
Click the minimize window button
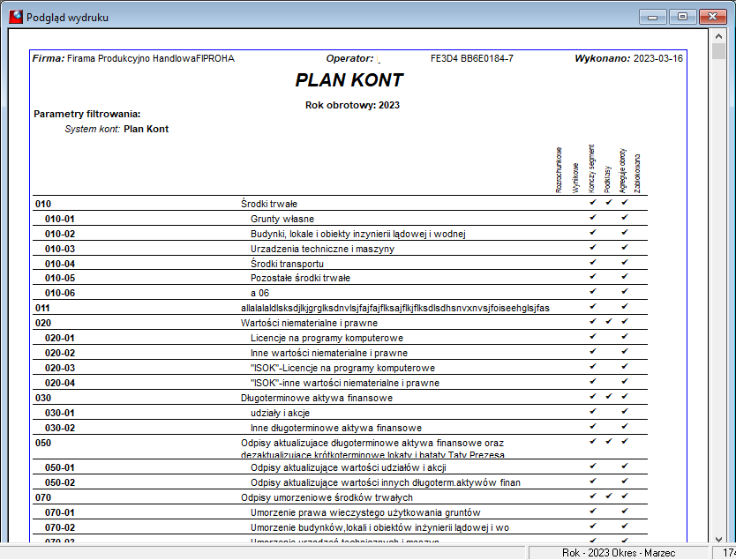652,17
